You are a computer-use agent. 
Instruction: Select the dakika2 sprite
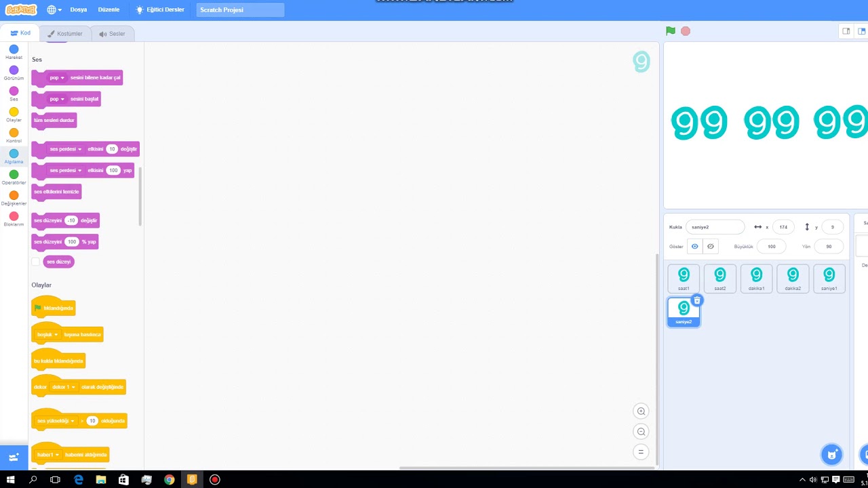click(x=793, y=279)
